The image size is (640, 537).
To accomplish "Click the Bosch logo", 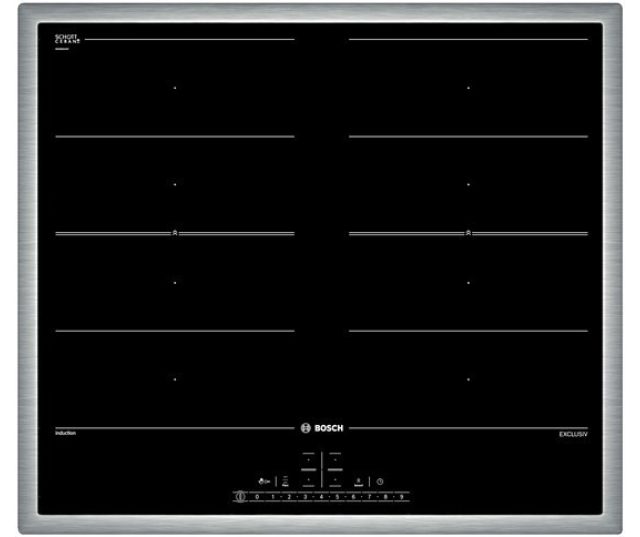I will point(322,428).
